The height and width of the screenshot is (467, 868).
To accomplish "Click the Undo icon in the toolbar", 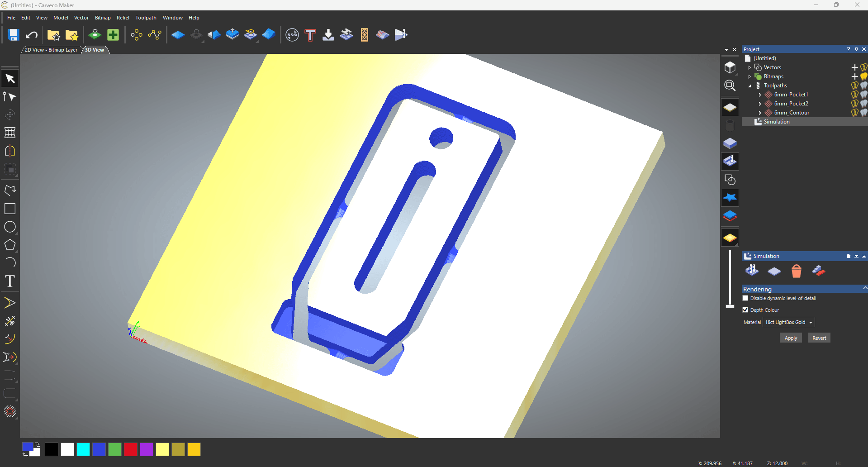I will [x=31, y=35].
